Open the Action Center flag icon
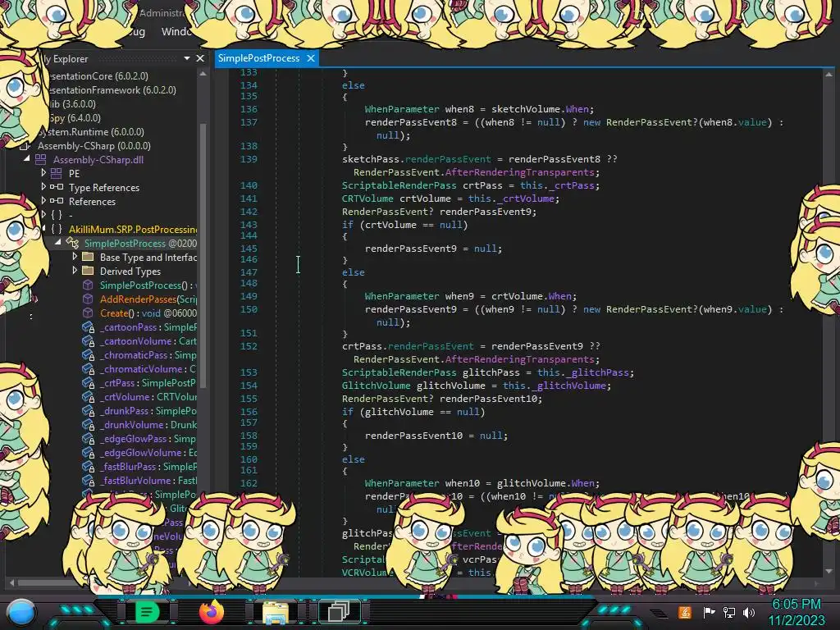The image size is (840, 630). (709, 612)
